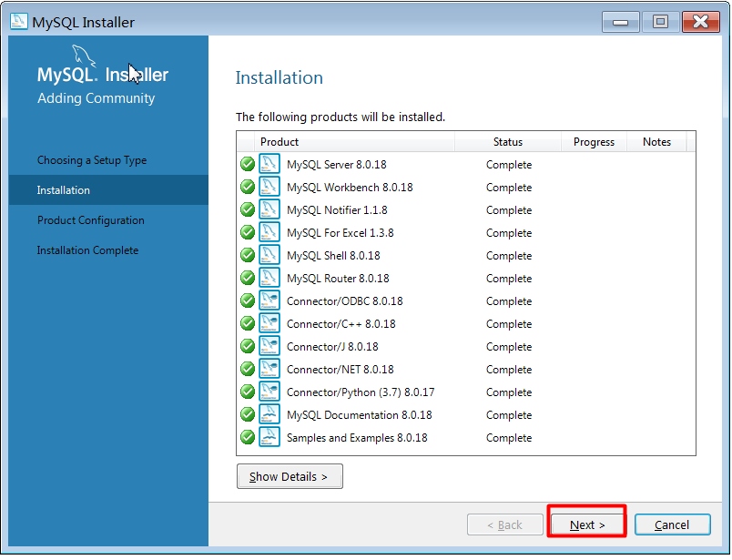Click green checkmark beside Connector/Python

coord(248,392)
